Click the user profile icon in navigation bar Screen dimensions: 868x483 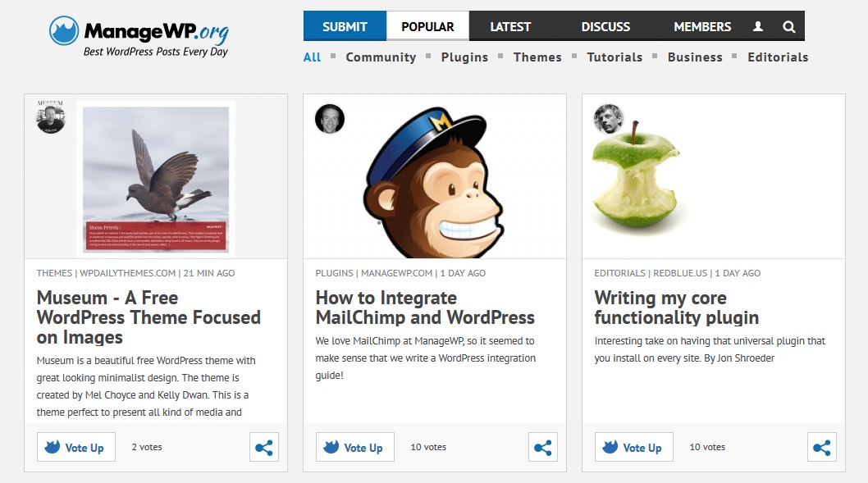pos(758,26)
